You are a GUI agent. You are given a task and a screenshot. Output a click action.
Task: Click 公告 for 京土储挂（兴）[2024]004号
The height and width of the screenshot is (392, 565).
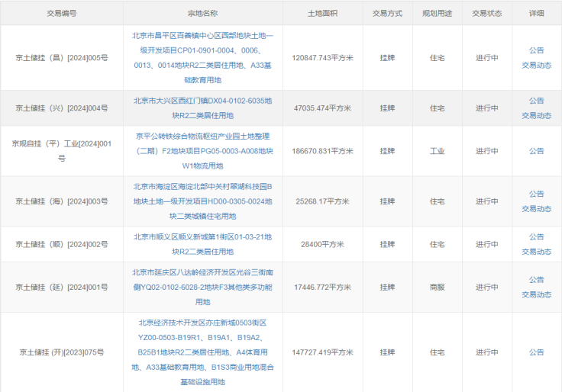click(536, 100)
